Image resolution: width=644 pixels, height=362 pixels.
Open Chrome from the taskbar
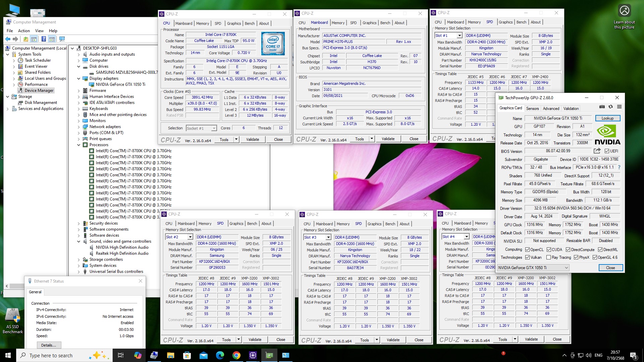pyautogui.click(x=236, y=355)
